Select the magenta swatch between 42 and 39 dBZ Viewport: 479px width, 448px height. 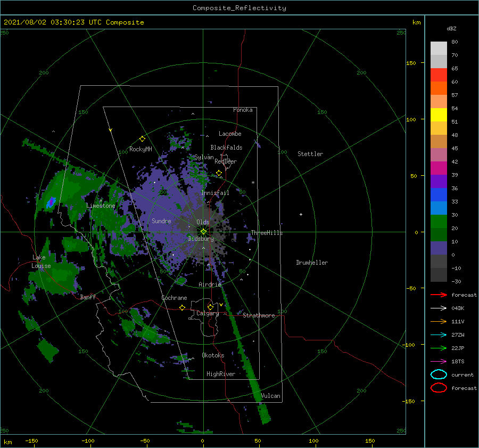[439, 168]
